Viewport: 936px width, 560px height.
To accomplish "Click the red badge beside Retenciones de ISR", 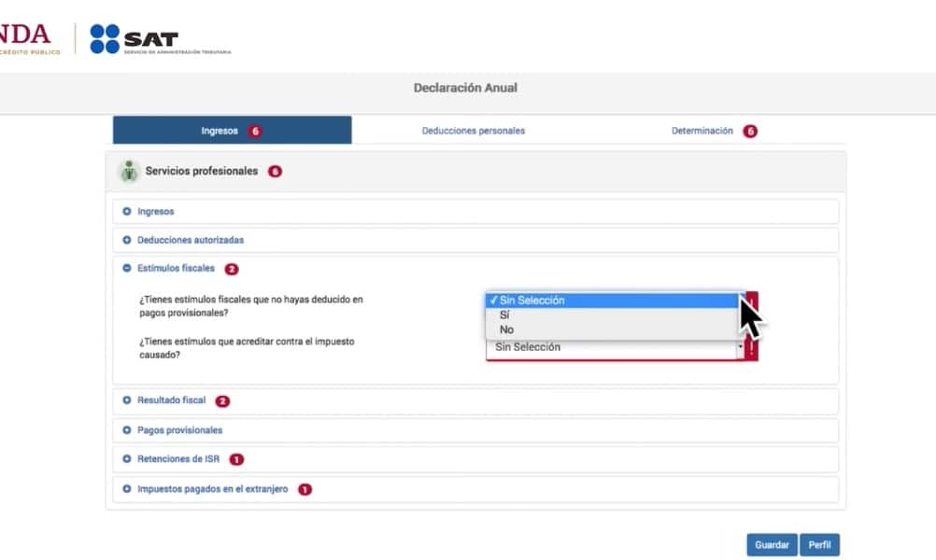I will (236, 459).
